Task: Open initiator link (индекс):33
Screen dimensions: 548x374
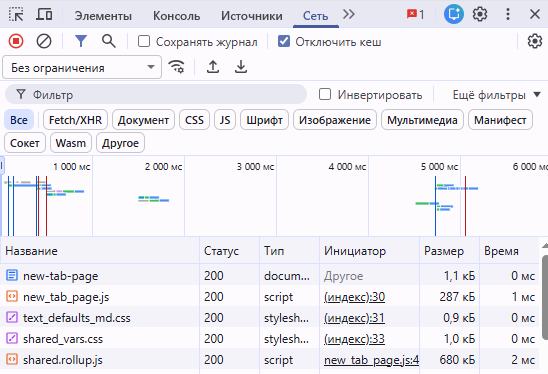Action: tap(354, 339)
